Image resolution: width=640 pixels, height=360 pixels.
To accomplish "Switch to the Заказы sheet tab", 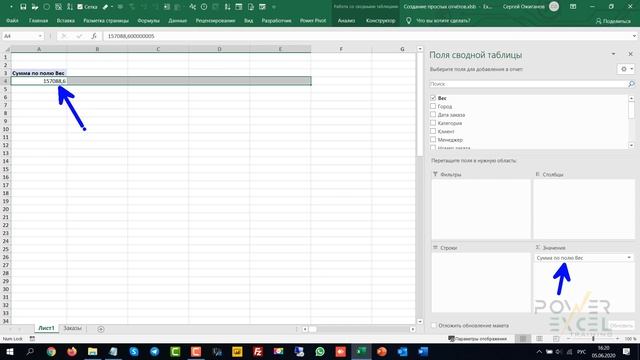I will click(73, 329).
